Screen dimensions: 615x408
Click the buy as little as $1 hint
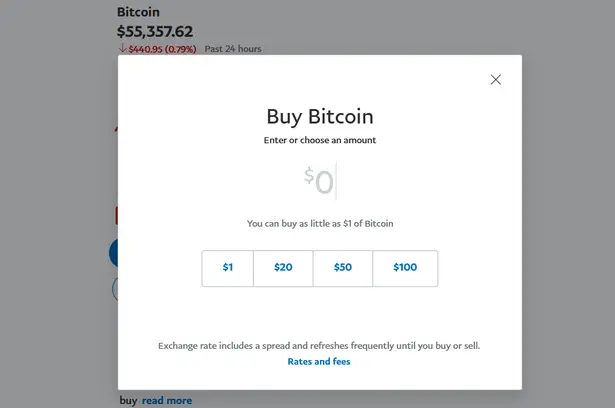pos(320,224)
